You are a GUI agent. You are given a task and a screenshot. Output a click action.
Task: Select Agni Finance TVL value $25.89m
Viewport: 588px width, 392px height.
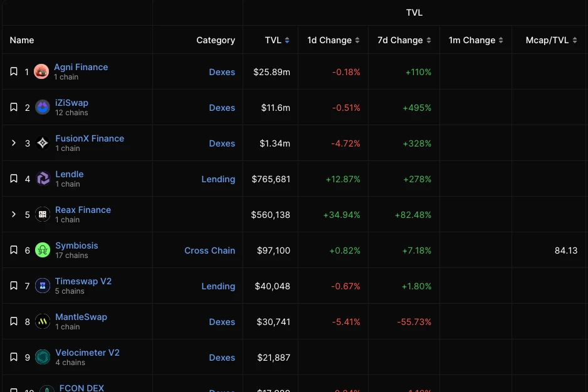272,72
